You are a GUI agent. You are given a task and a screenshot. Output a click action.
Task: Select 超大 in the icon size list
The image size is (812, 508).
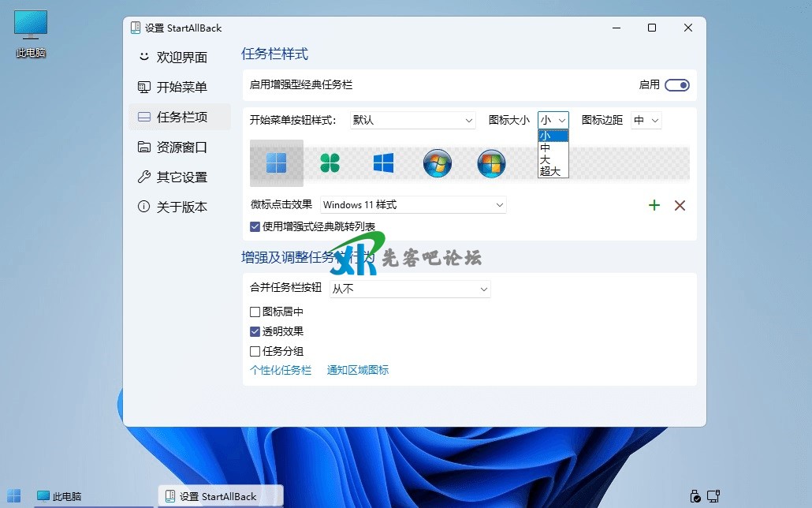coord(550,171)
